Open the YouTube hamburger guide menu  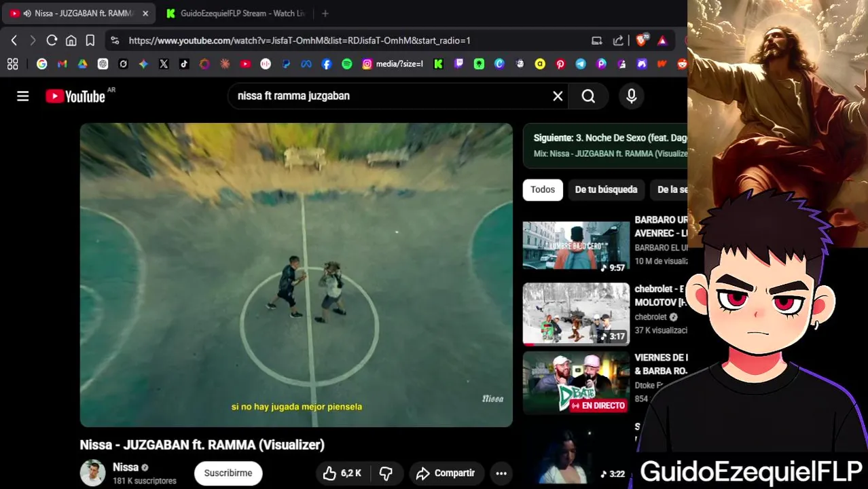click(23, 96)
